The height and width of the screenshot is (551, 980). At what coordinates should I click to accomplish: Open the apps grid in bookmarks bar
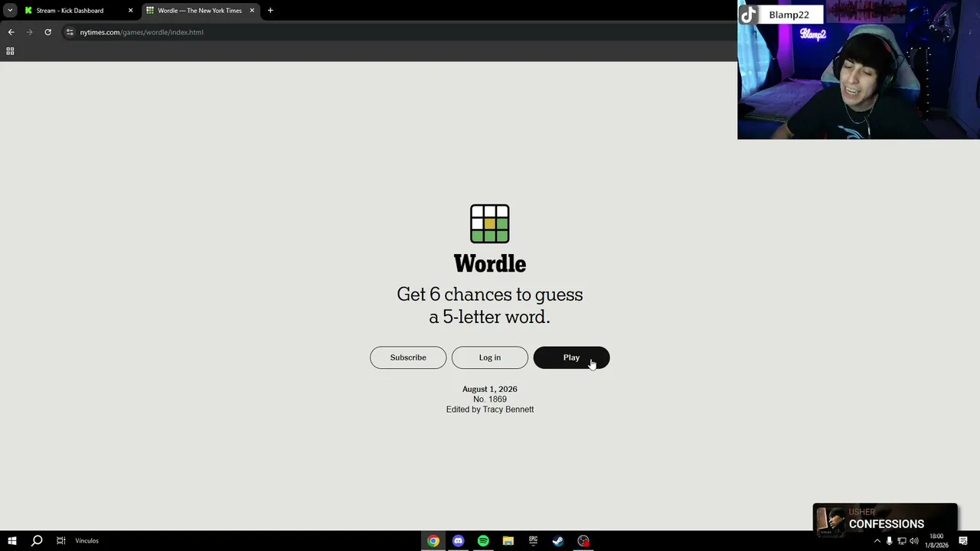coord(10,51)
